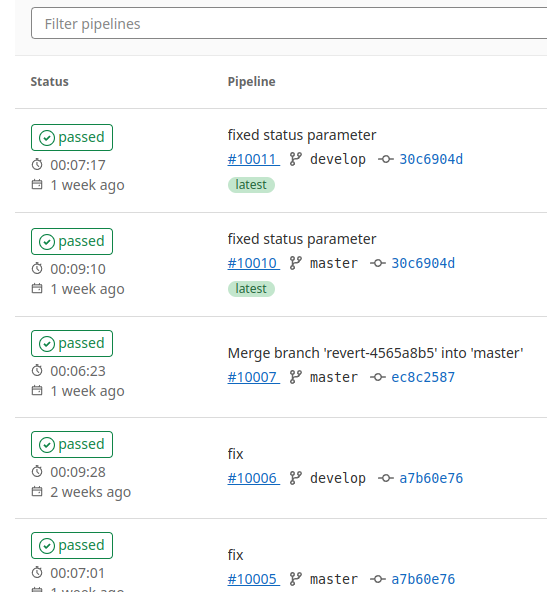
Task: Click into the Filter pipelines search field
Action: pos(289,23)
